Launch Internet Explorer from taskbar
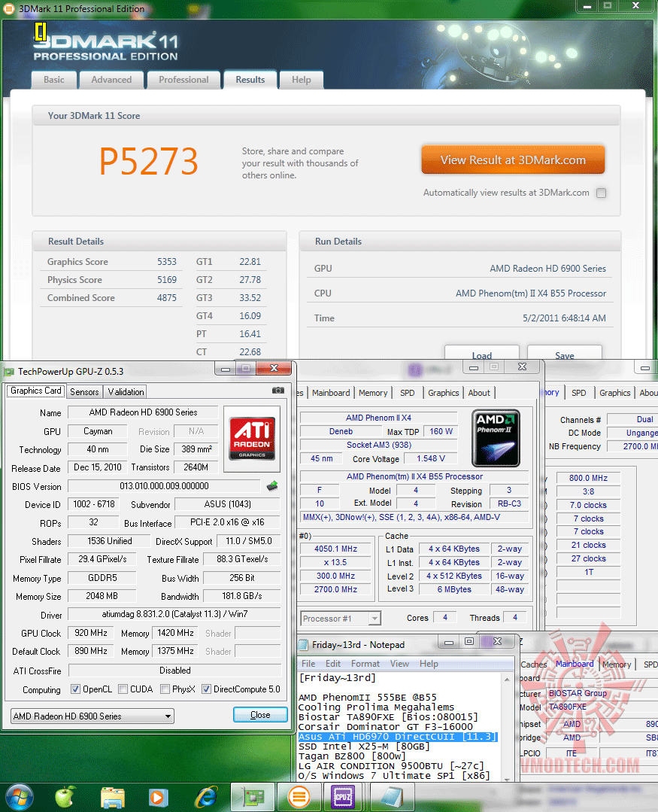The height and width of the screenshot is (812, 658). tap(206, 798)
